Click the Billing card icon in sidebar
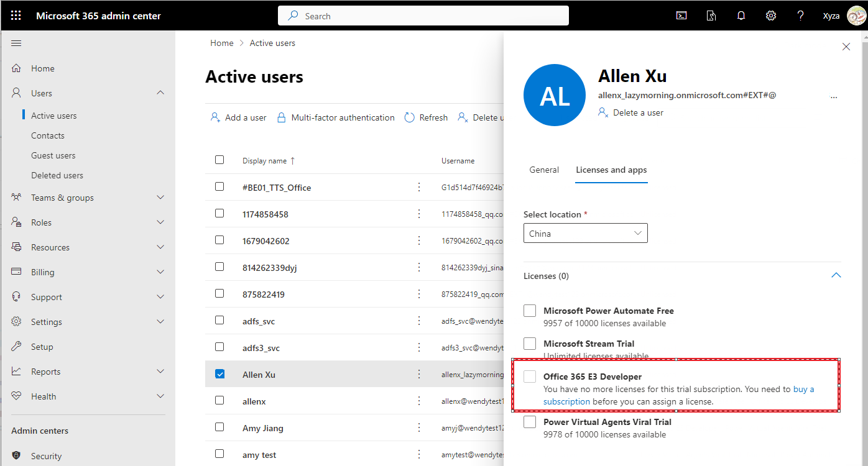Image resolution: width=868 pixels, height=466 pixels. pyautogui.click(x=17, y=272)
